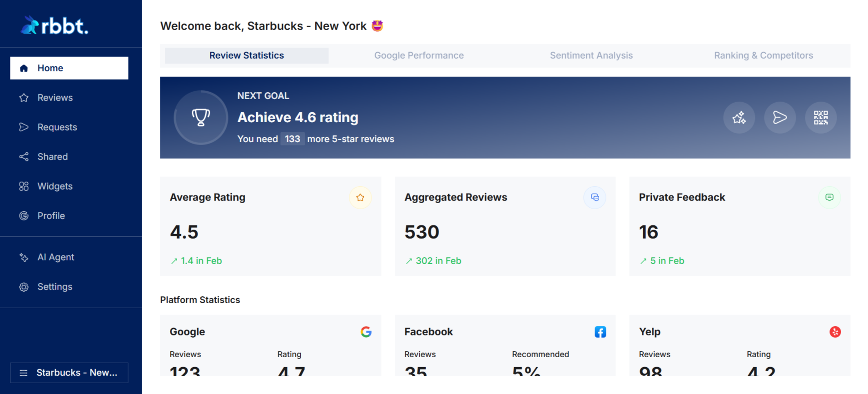Open the Profile page from the sidebar

click(x=50, y=215)
